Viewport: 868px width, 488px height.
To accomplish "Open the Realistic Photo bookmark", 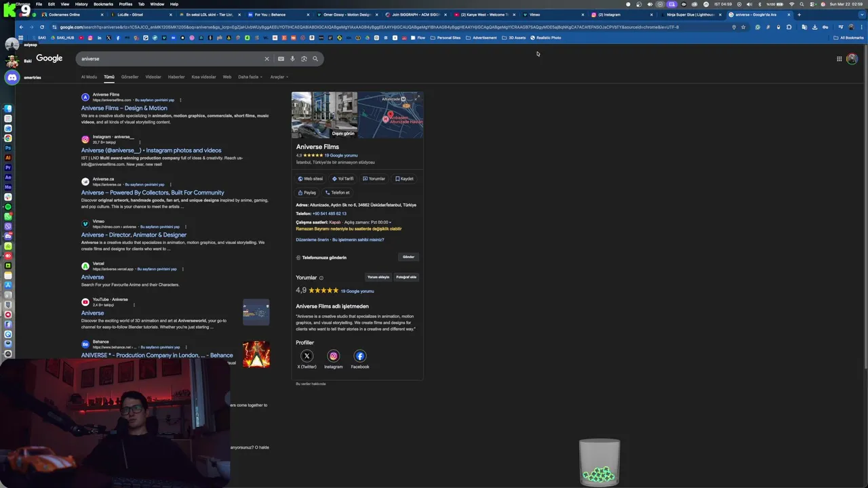I will (x=546, y=38).
